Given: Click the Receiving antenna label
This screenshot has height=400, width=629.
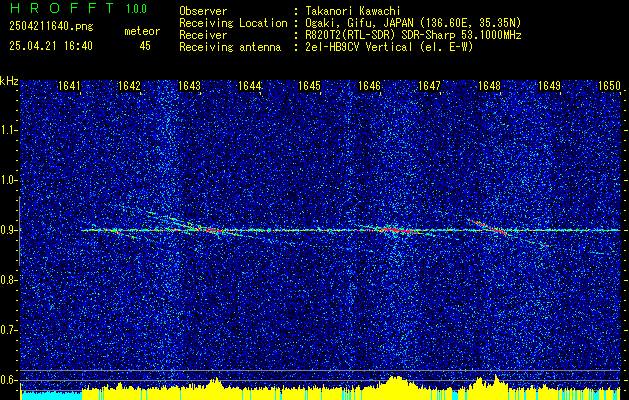Looking at the screenshot, I should (230, 47).
